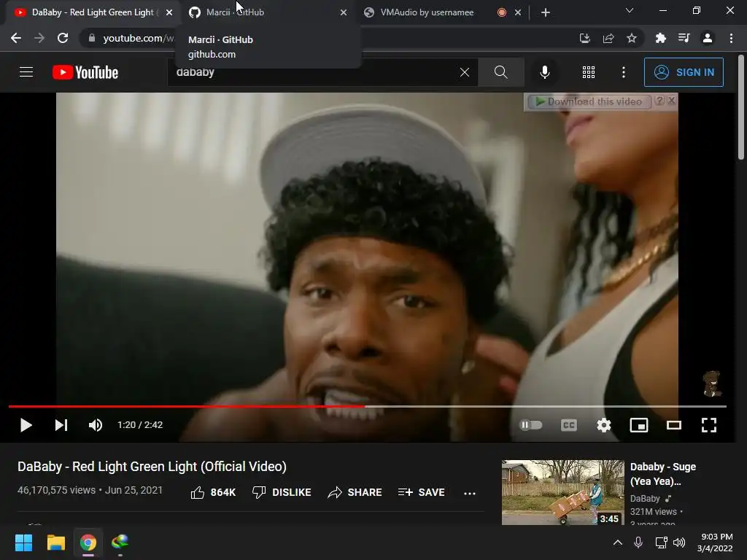The width and height of the screenshot is (747, 560).
Task: Click the DISLIKE button
Action: click(282, 492)
